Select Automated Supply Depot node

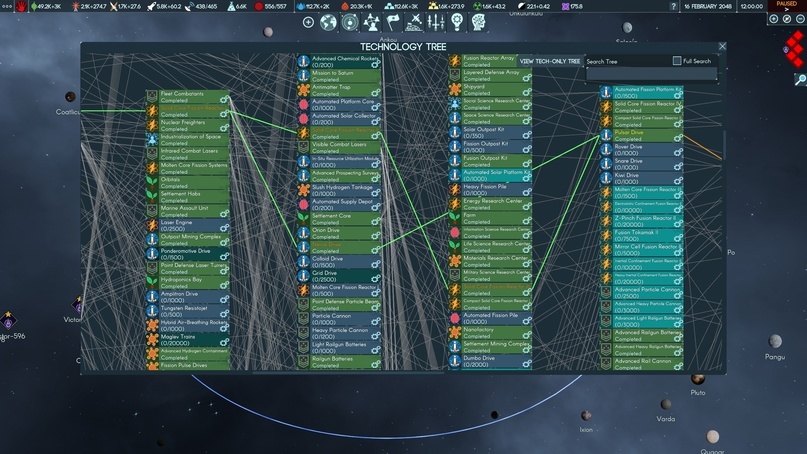click(339, 204)
